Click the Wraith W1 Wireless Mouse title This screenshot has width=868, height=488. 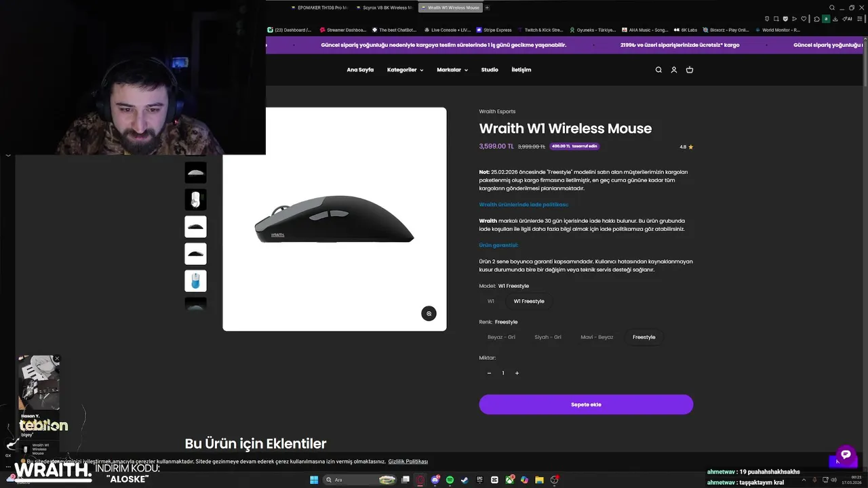[566, 128]
